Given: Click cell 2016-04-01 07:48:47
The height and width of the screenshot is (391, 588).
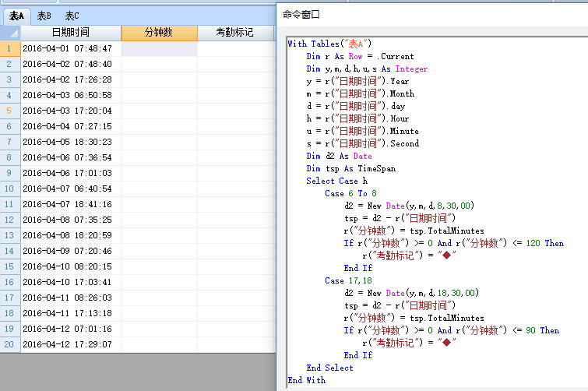Looking at the screenshot, I should click(x=71, y=49).
